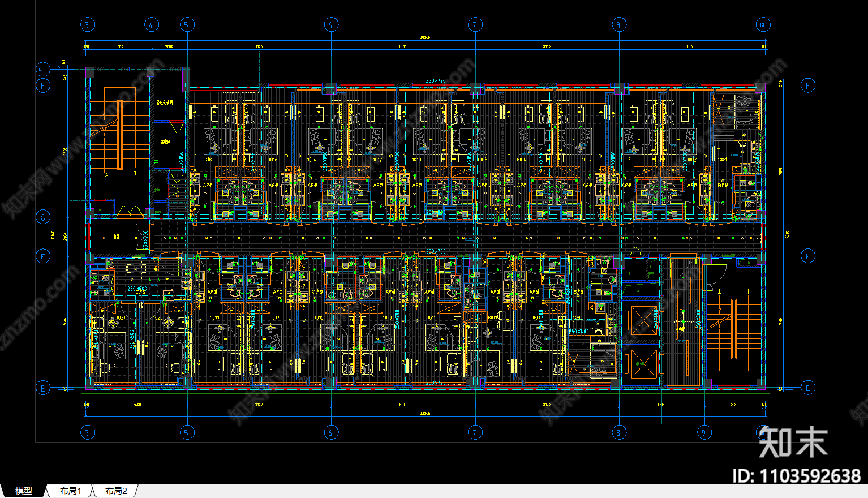The height and width of the screenshot is (498, 868).
Task: Click room number 1016 label
Action: (272, 160)
